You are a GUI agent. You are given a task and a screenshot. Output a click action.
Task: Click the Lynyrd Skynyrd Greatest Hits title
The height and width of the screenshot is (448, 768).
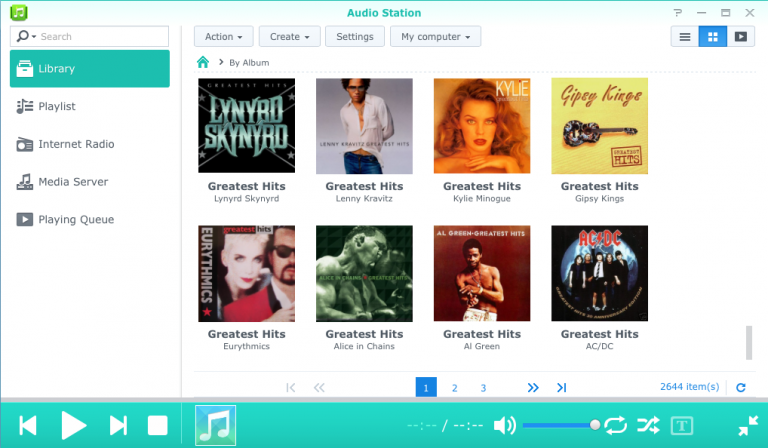pyautogui.click(x=246, y=186)
